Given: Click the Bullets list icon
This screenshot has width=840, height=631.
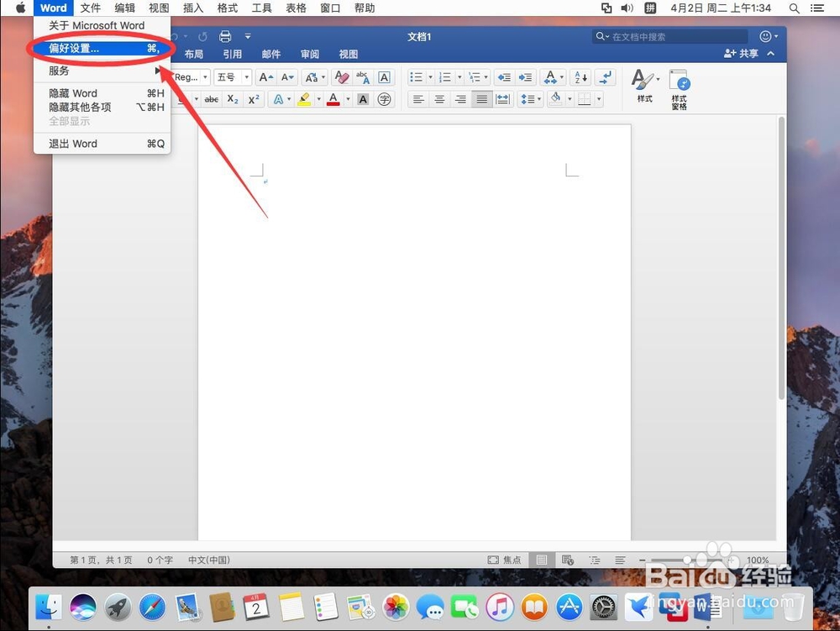Looking at the screenshot, I should pos(417,77).
